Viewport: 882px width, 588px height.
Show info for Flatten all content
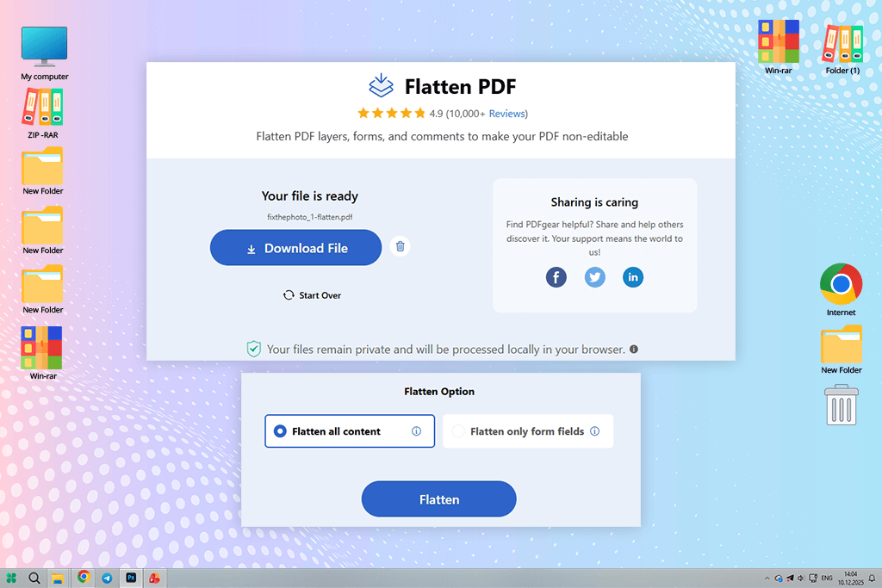[416, 431]
